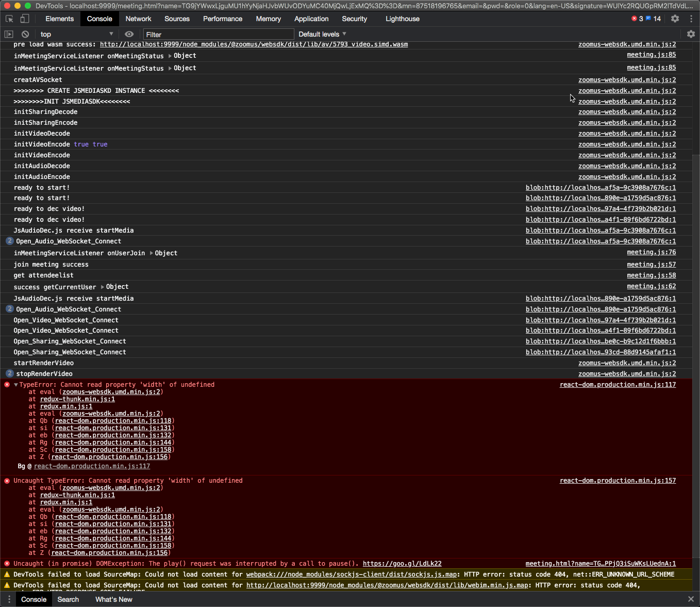Collapse the first TypeError stack trace
This screenshot has height=607, width=700.
point(16,385)
